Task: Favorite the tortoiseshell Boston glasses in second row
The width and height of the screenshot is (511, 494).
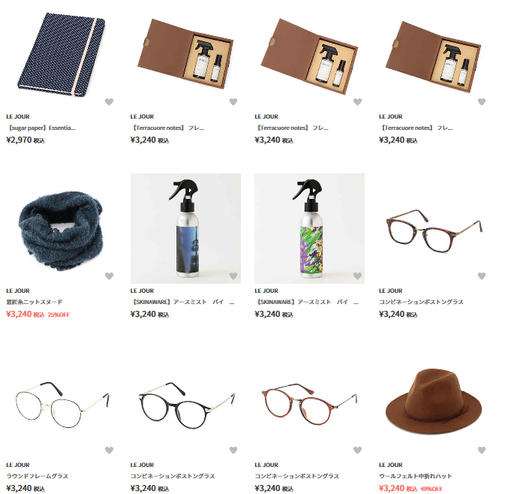Action: [482, 276]
